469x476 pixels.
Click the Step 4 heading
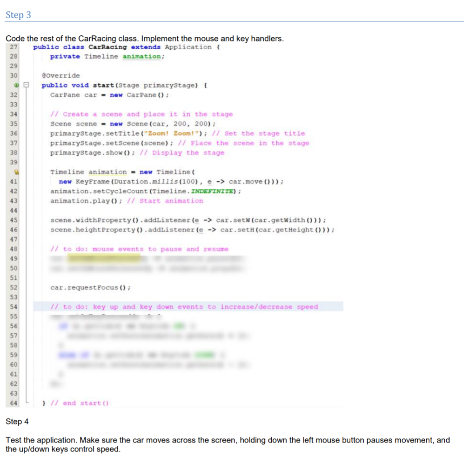click(17, 422)
